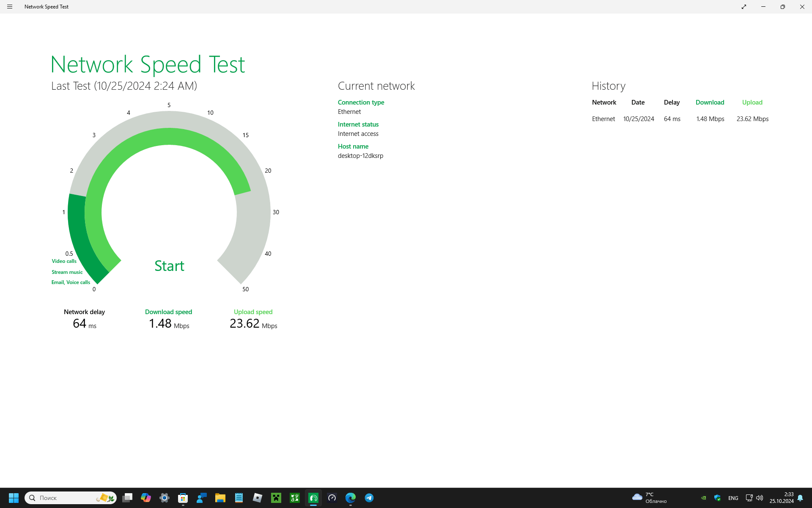Open Telegram from the taskbar

[369, 498]
